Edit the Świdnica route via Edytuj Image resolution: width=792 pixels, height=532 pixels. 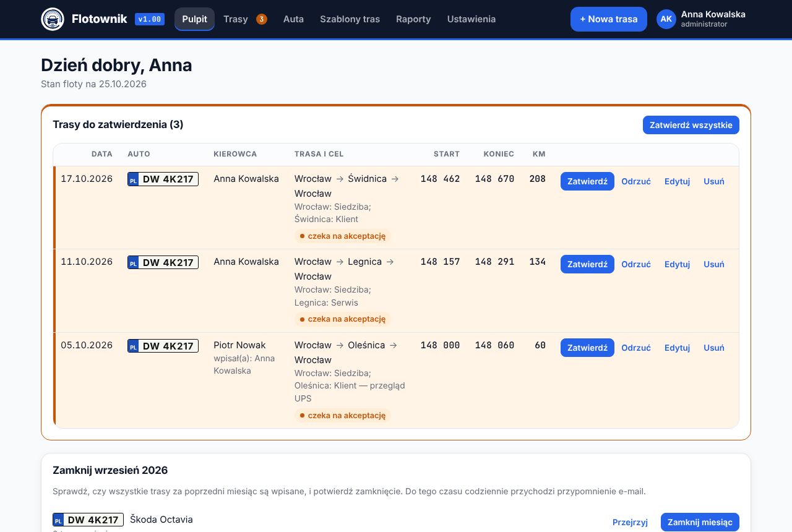[x=677, y=181]
